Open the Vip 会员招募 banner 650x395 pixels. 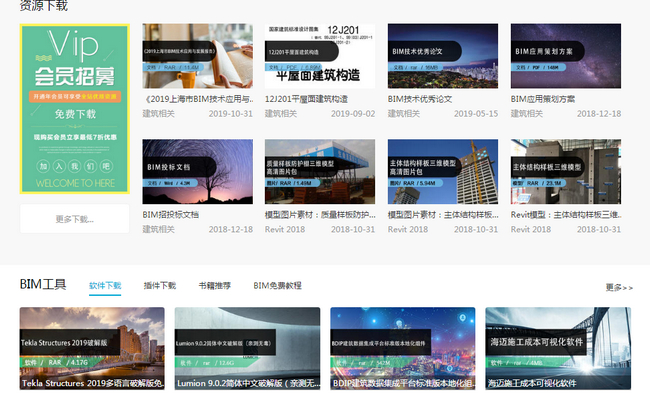[75, 109]
